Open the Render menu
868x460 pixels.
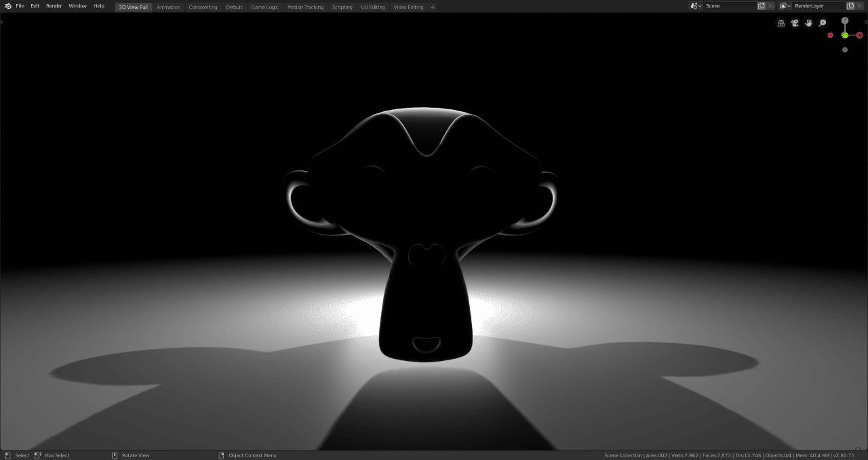pos(53,5)
